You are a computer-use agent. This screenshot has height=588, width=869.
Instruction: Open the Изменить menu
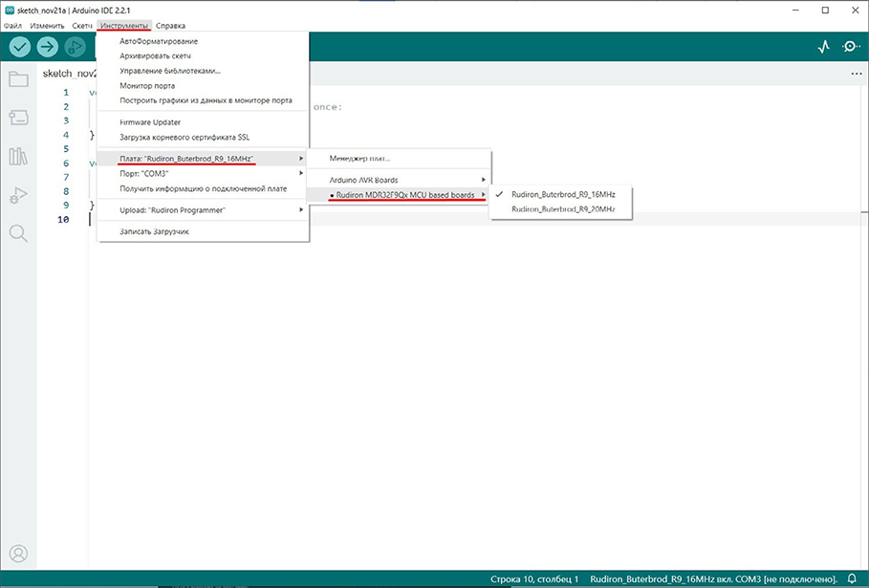click(x=47, y=26)
